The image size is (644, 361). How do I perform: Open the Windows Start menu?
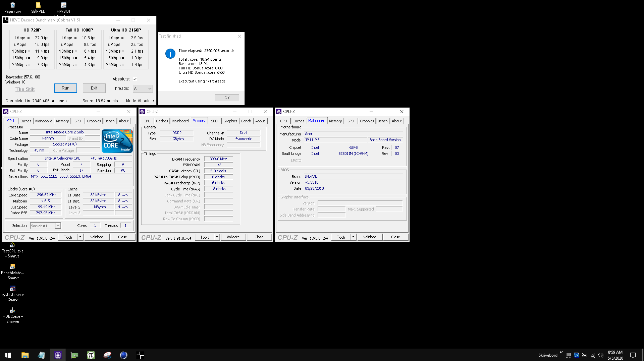[x=8, y=355]
